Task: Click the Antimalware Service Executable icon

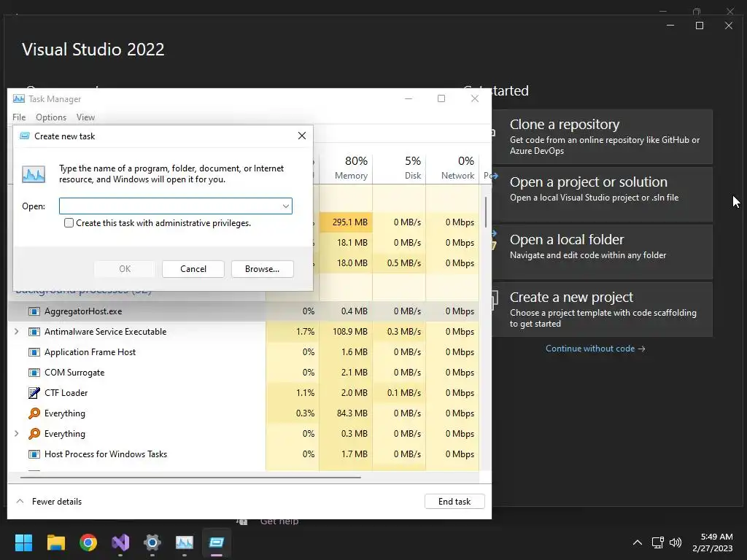Action: coord(34,332)
